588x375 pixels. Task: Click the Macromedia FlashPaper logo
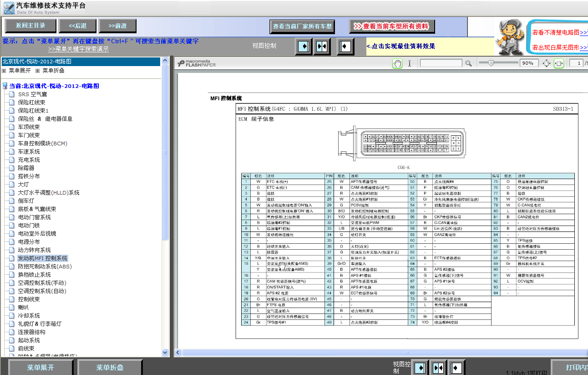pos(197,63)
